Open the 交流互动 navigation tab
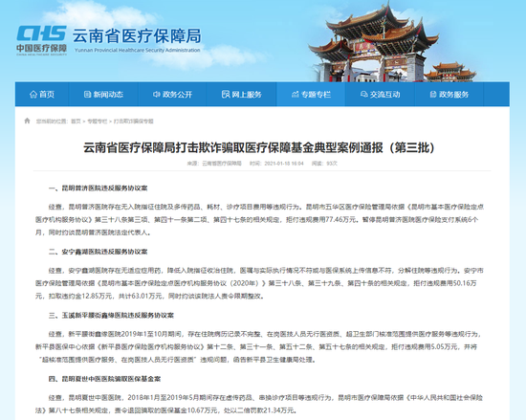Image resolution: width=526 pixels, height=420 pixels. [x=381, y=95]
